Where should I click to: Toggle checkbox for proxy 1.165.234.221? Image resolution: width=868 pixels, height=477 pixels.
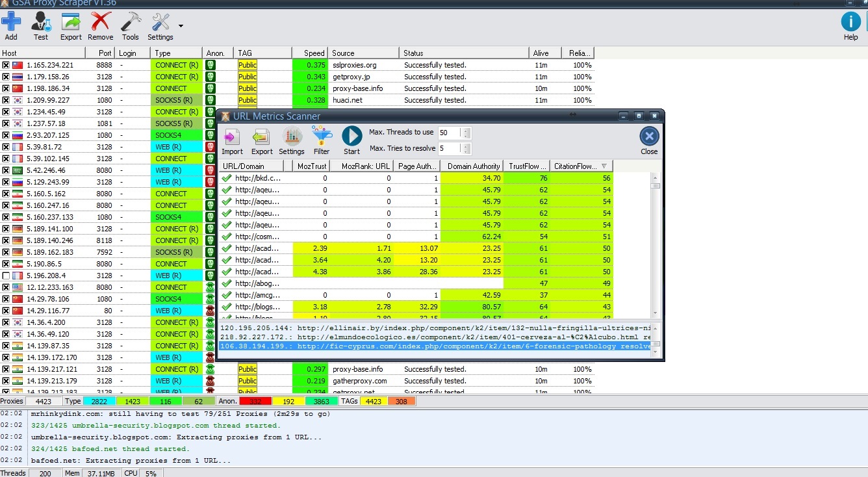click(6, 65)
